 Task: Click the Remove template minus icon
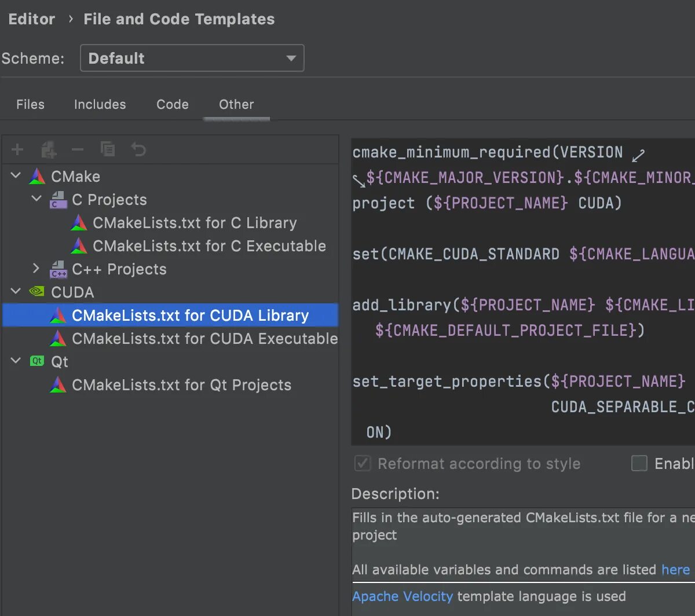(78, 150)
